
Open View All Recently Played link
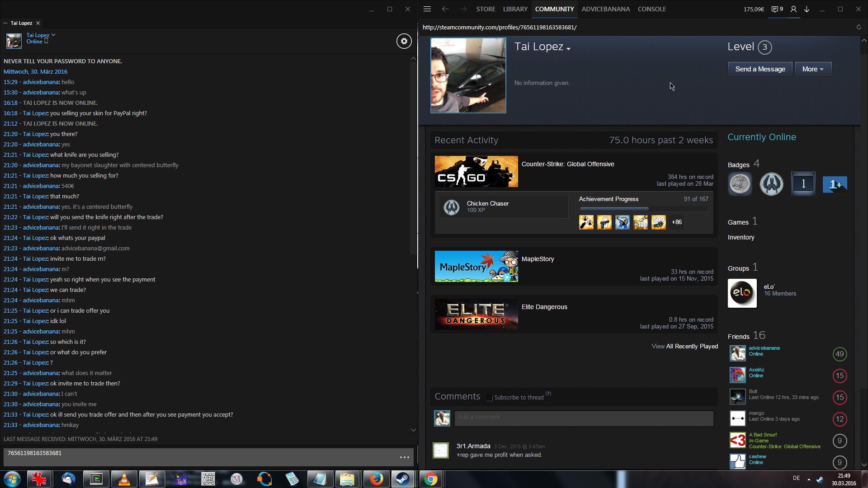click(x=684, y=346)
